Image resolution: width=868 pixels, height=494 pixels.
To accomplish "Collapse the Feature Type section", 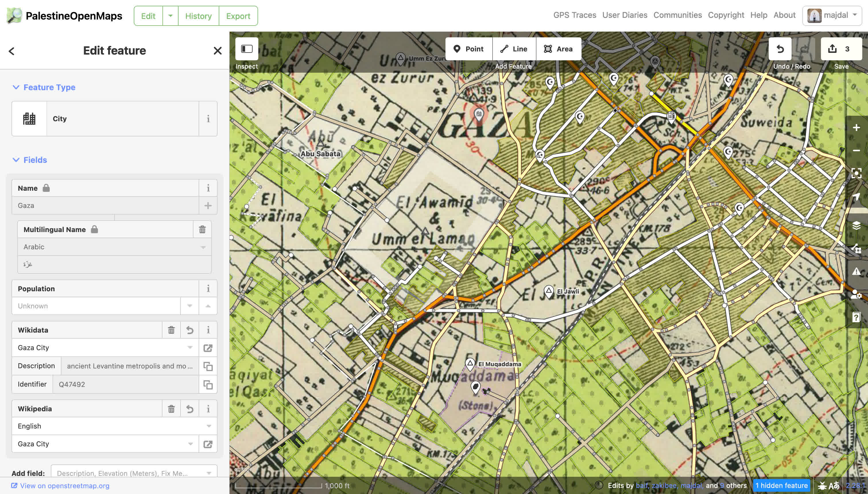I will tap(15, 87).
